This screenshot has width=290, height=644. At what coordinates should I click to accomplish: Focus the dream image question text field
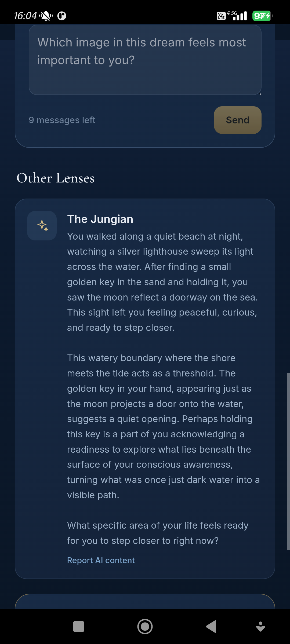(x=145, y=60)
